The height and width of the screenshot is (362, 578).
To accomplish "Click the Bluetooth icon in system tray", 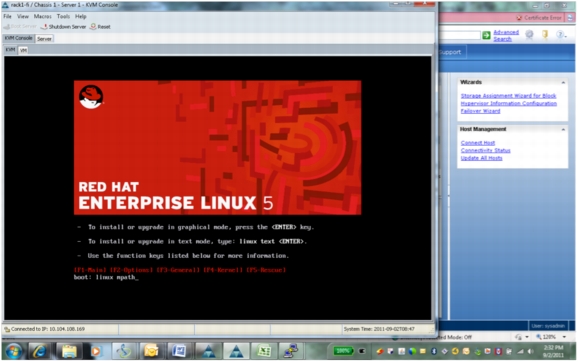I will (x=434, y=351).
